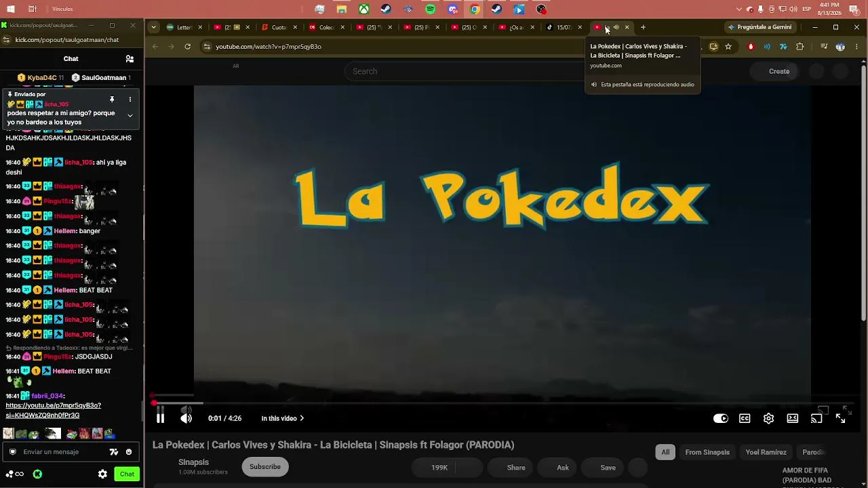868x488 pixels.
Task: Open Kick site info icon in address bar
Action: point(7,40)
